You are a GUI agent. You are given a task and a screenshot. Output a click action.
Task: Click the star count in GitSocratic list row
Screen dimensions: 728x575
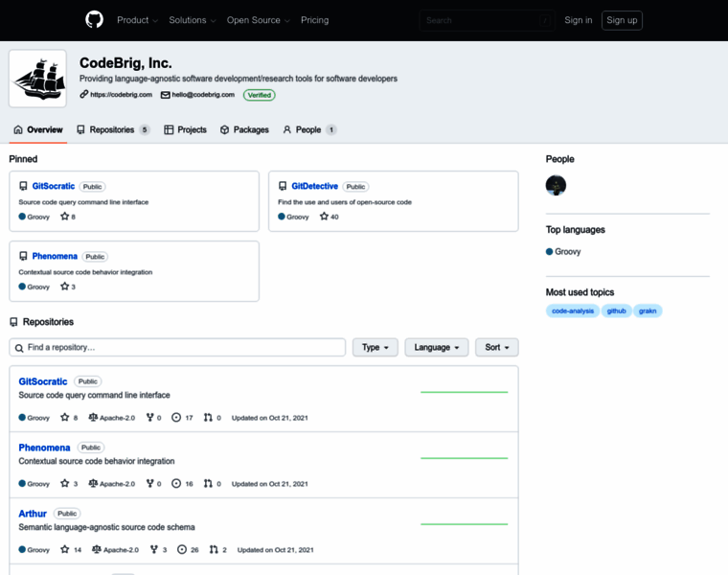click(x=76, y=418)
